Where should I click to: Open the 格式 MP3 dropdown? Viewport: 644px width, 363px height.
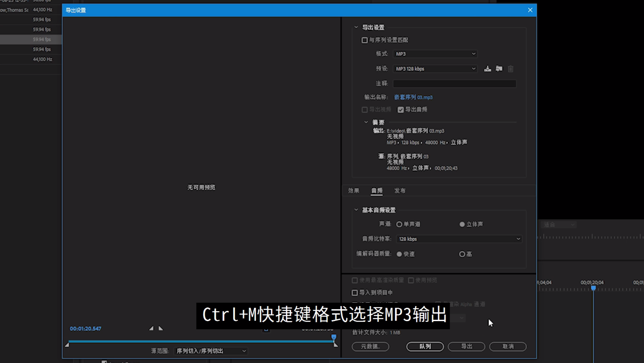(x=435, y=54)
